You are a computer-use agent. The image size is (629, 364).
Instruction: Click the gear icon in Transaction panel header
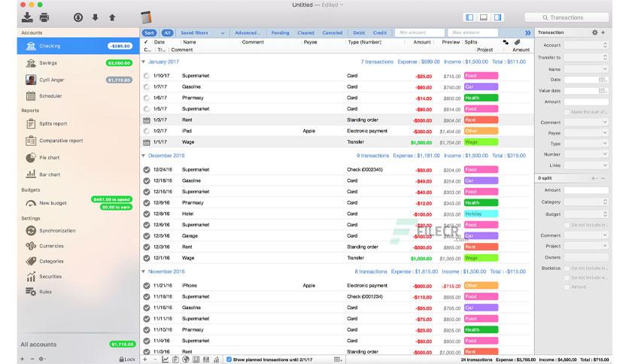(594, 32)
